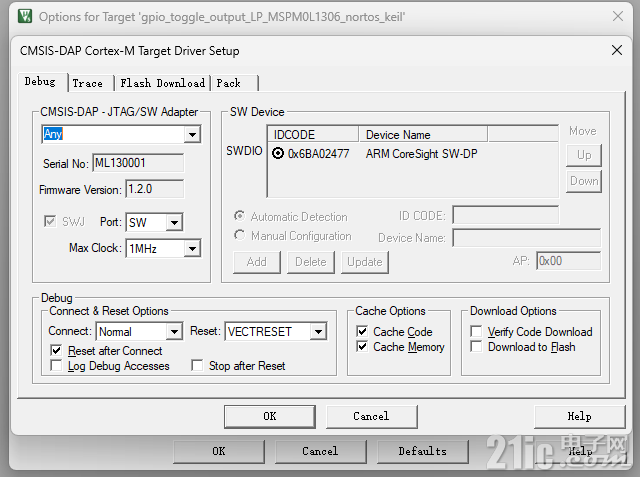Select the Pack tab
The image size is (640, 477).
(x=229, y=83)
